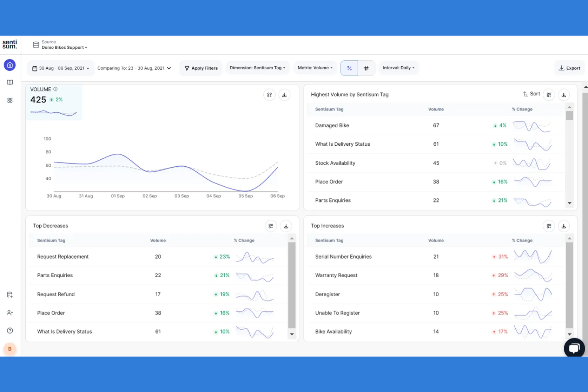The height and width of the screenshot is (392, 588).
Task: Open the Dimension: Sentisum Tag dropdown
Action: tap(257, 68)
